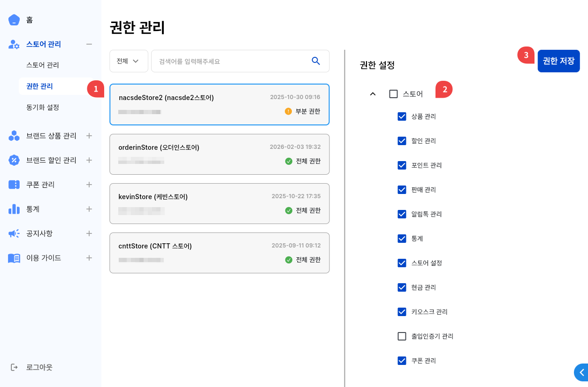Click the brand product management hexagons icon
588x387 pixels.
[14, 136]
